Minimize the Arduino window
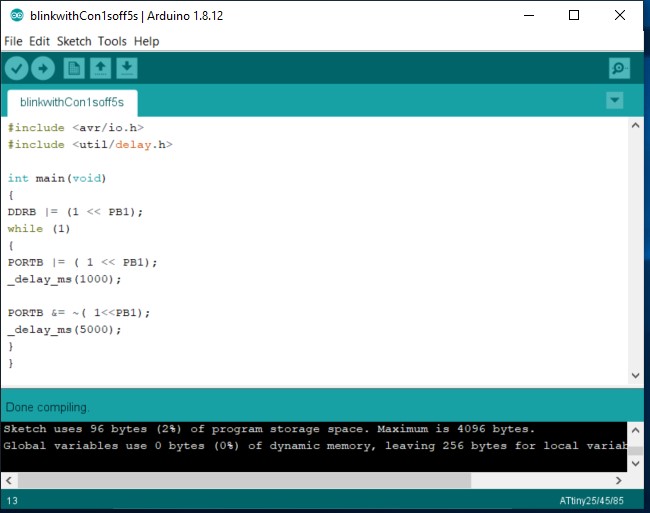The image size is (650, 513). 529,15
